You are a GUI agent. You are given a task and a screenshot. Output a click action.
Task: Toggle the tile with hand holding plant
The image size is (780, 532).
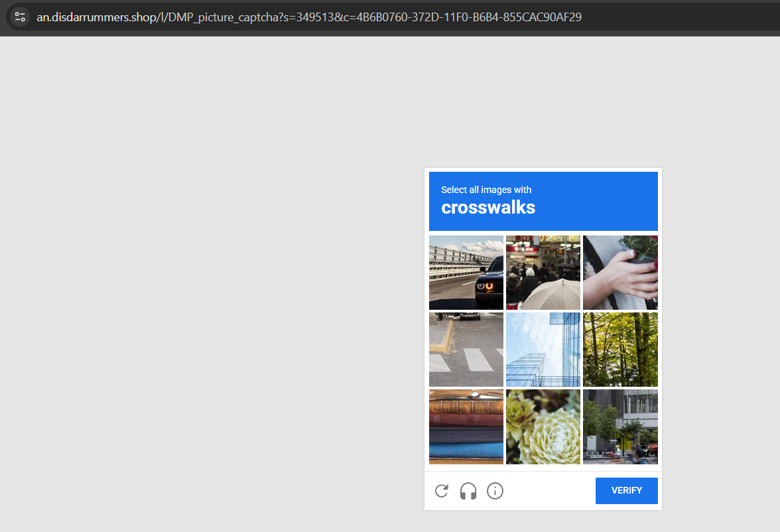620,273
